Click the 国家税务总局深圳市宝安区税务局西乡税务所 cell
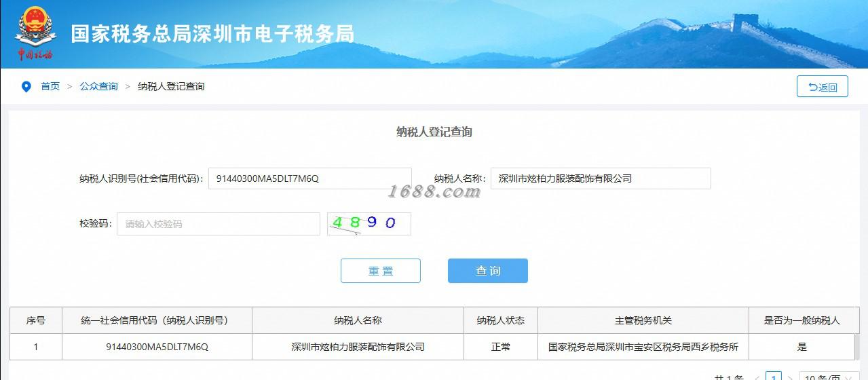This screenshot has height=380, width=868. pos(643,347)
